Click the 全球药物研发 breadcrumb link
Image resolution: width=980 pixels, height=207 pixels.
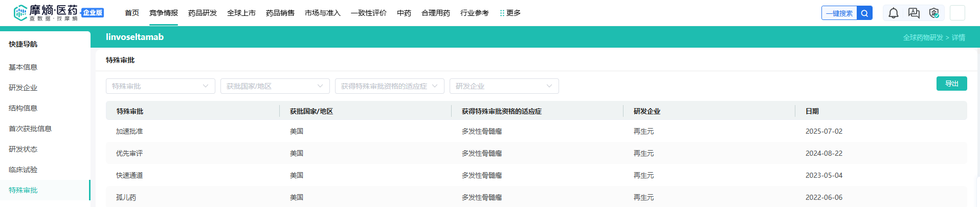[x=923, y=37]
